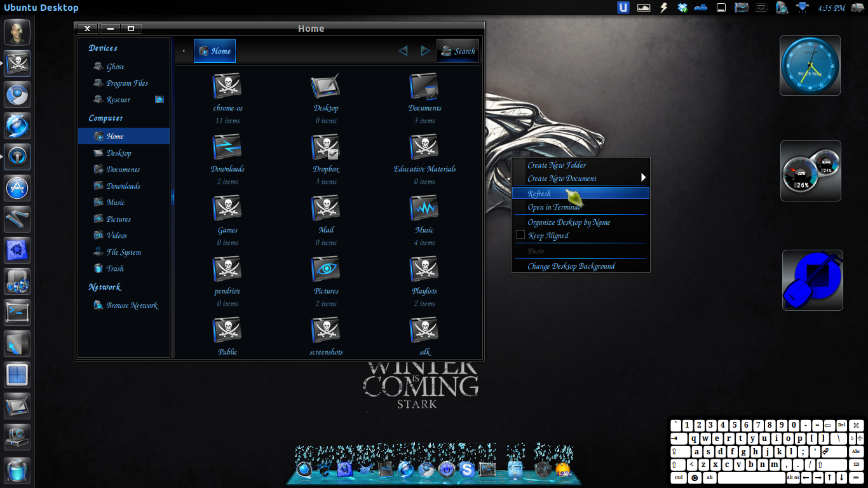Select Create New Folder menu item
The width and height of the screenshot is (868, 488).
pyautogui.click(x=581, y=165)
